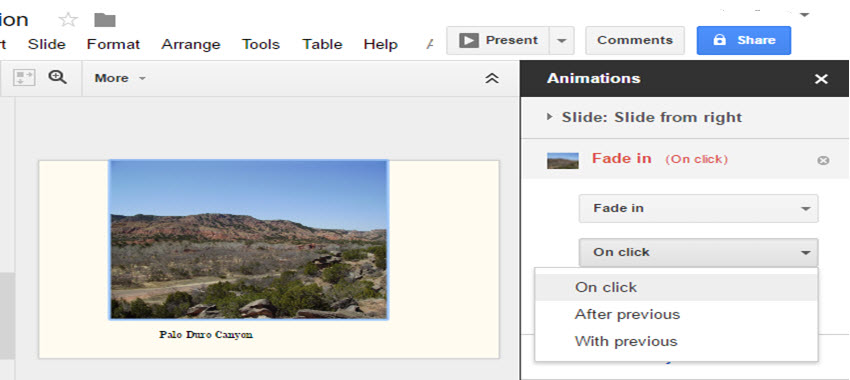The height and width of the screenshot is (380, 850).
Task: Choose With previous from trigger list
Action: pos(676,342)
